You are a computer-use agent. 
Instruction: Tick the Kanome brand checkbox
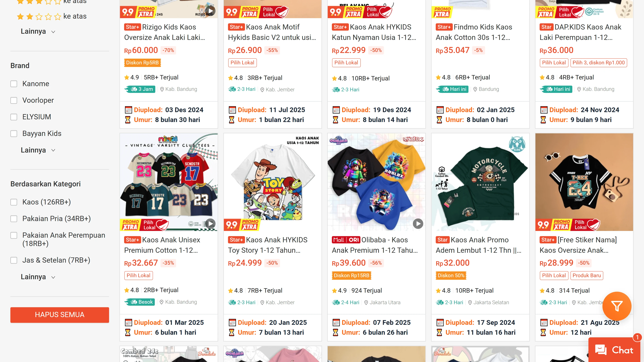tap(14, 84)
